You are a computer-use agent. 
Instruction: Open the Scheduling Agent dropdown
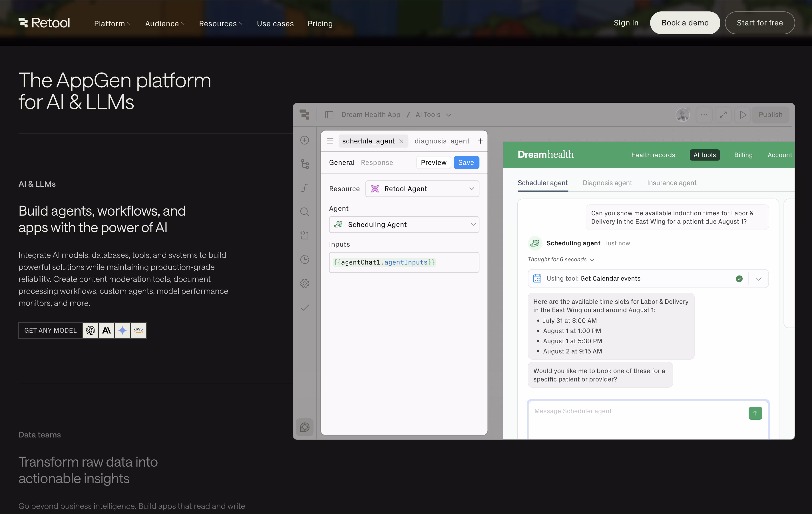pos(404,225)
